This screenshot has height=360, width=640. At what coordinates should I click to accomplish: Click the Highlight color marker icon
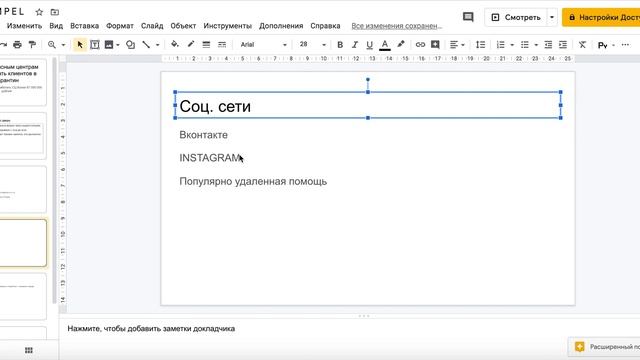click(x=401, y=44)
